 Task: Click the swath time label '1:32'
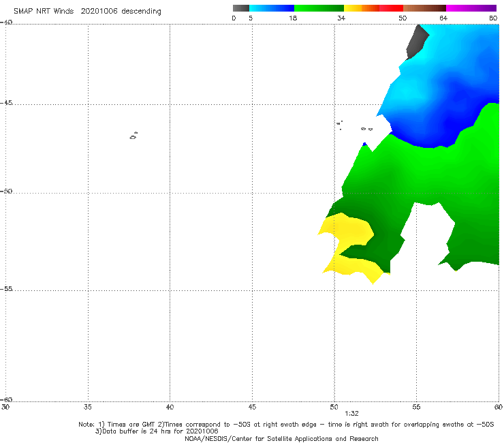351,414
